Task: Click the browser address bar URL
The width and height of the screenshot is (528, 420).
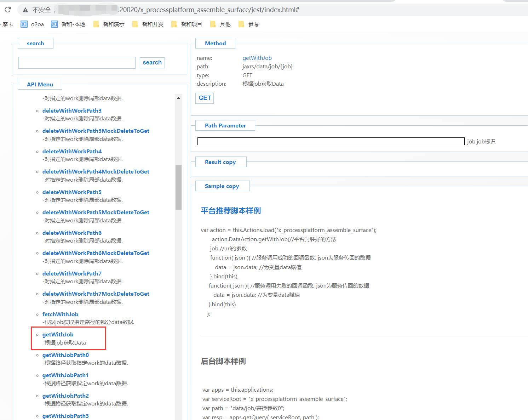Action: click(x=209, y=10)
